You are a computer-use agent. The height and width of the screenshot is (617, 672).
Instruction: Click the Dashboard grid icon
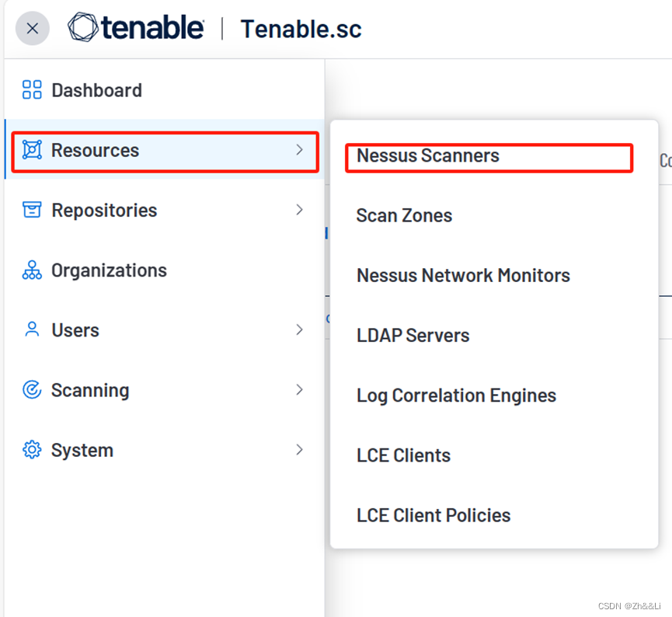coord(31,89)
